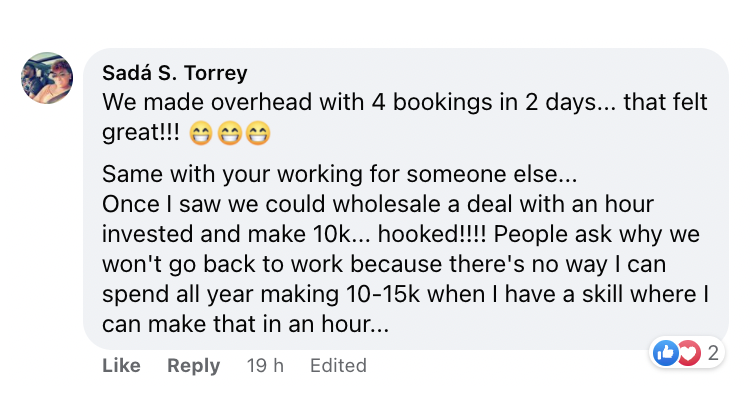
Task: Click the final line "can make that in an hour..."
Action: [245, 324]
